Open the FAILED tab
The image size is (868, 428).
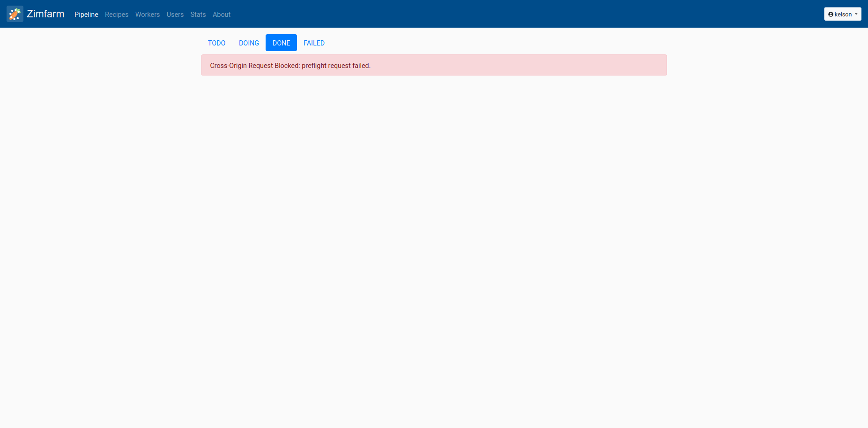[313, 43]
